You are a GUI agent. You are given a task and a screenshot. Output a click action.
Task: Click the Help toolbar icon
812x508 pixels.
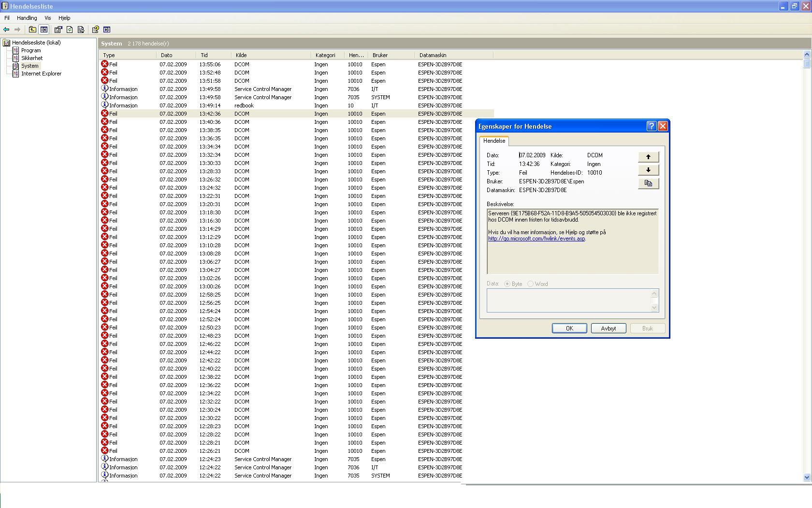[96, 30]
